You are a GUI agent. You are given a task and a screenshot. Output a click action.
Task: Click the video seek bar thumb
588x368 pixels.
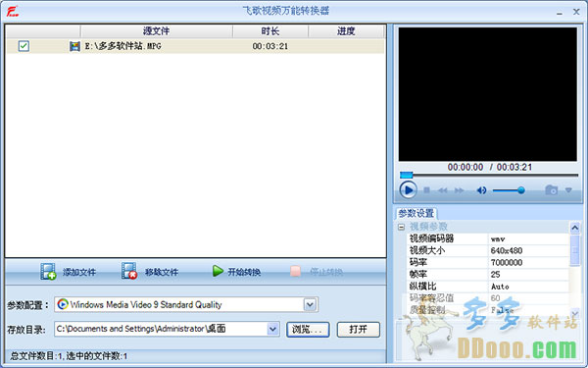pos(406,175)
